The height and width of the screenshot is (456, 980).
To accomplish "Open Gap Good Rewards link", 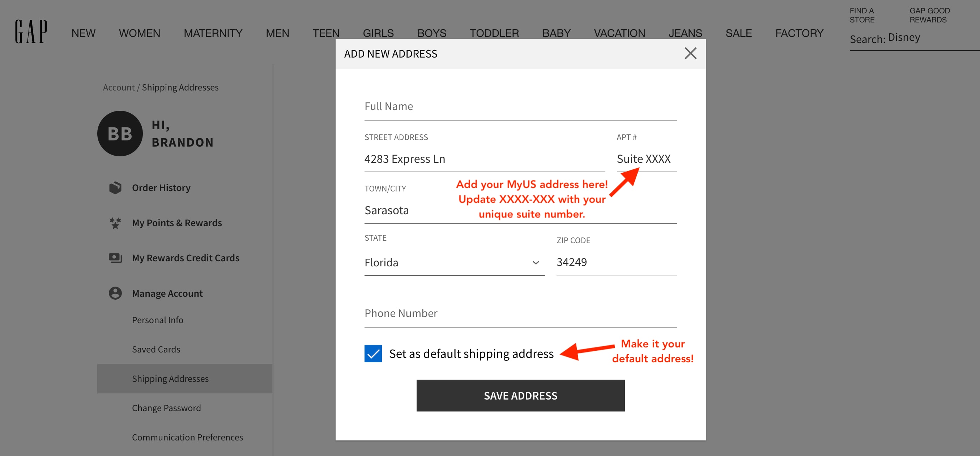I will (x=929, y=15).
